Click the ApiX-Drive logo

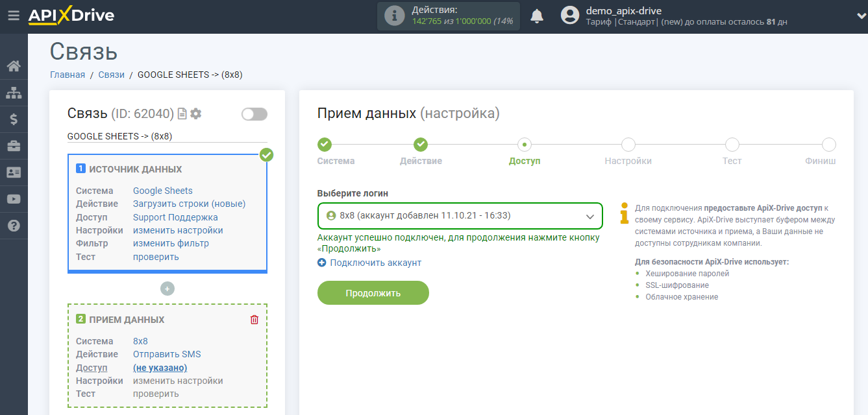(x=71, y=16)
